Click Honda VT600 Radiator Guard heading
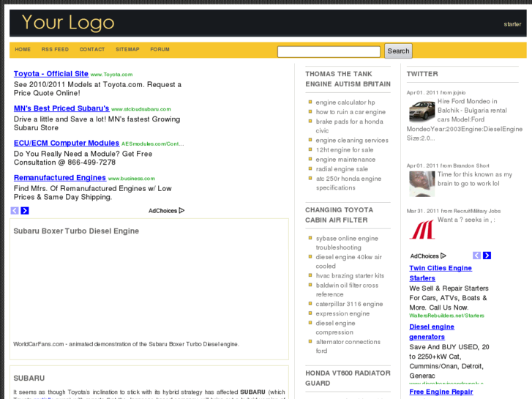Viewport: 532px width, 399px height. 348,379
